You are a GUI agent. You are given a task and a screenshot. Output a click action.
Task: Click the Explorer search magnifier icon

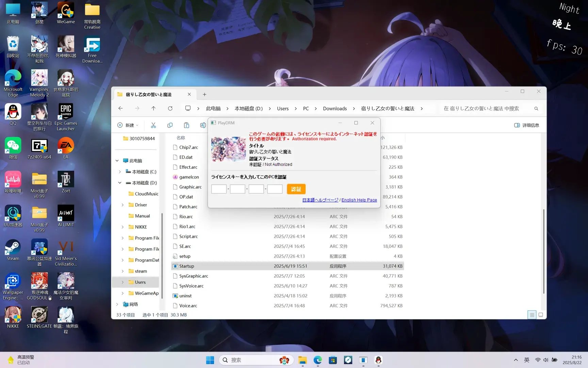coord(536,109)
